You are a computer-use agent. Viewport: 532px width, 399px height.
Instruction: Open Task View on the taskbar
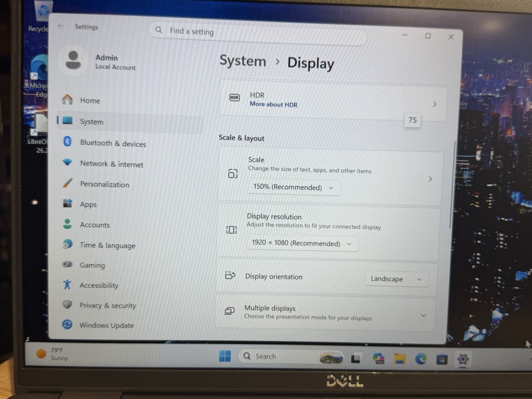click(x=355, y=358)
